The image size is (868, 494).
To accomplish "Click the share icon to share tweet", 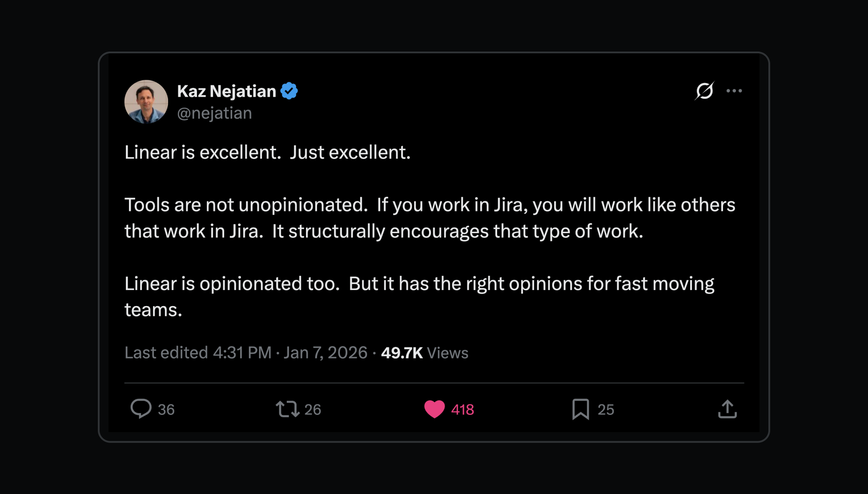I will pos(727,410).
